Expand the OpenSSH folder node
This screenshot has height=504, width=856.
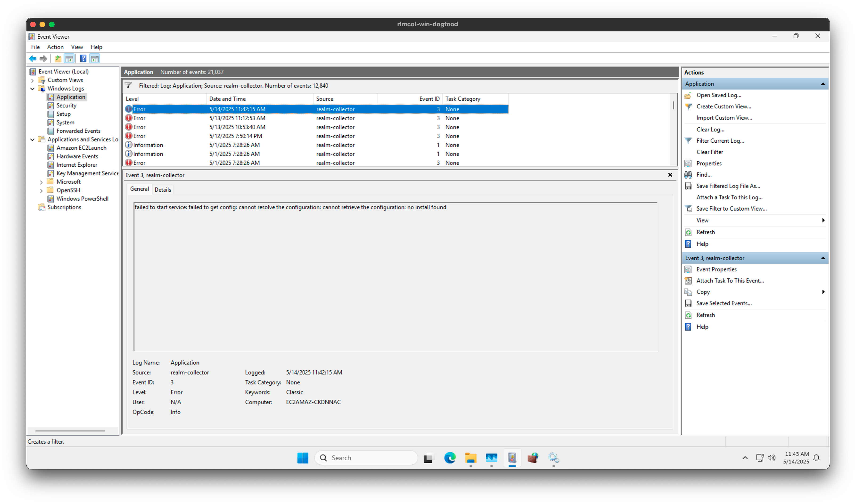tap(41, 191)
